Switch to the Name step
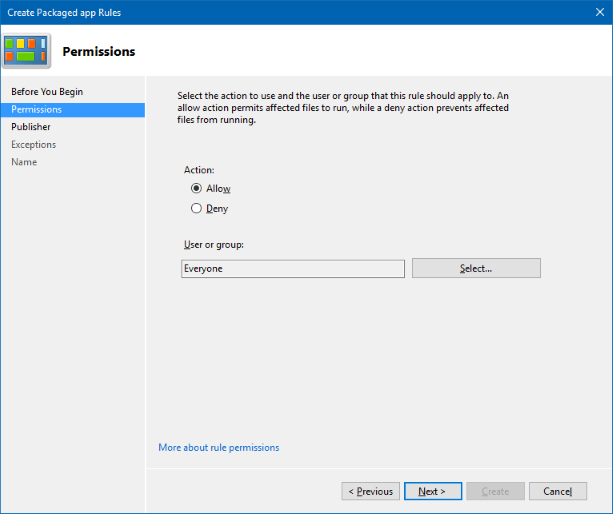Viewport: 613px width, 514px height. pyautogui.click(x=24, y=162)
